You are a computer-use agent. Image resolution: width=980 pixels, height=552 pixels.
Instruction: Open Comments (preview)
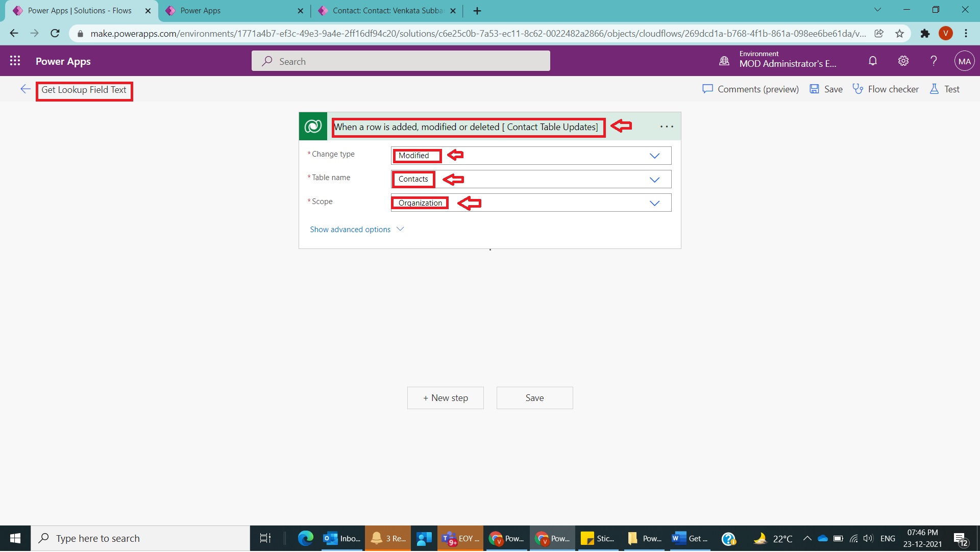(x=750, y=89)
